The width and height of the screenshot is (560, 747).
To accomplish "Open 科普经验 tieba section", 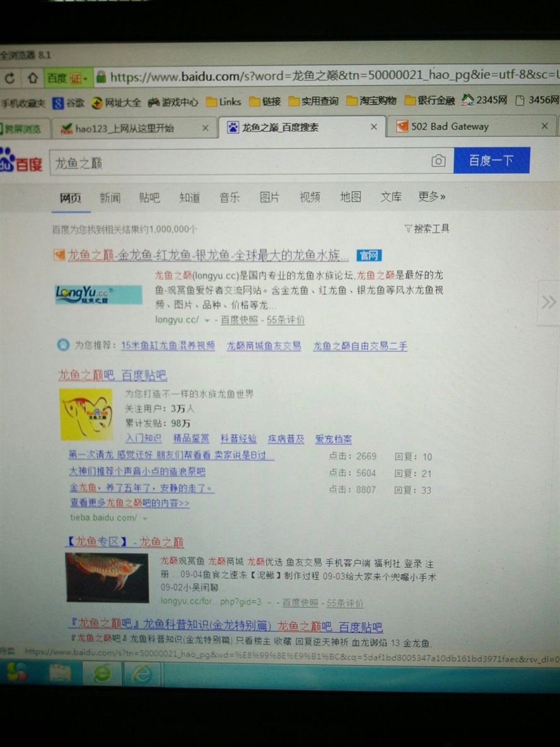I will [238, 438].
